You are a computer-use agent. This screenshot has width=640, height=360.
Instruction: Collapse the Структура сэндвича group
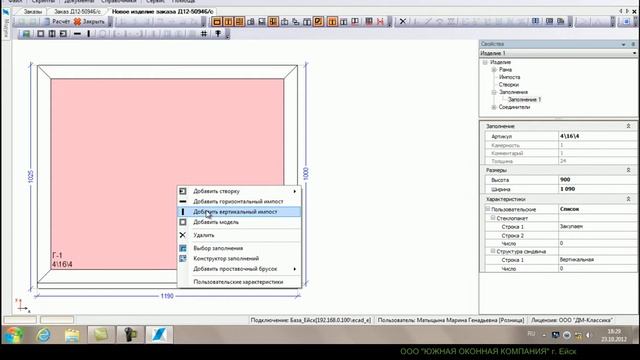493,251
